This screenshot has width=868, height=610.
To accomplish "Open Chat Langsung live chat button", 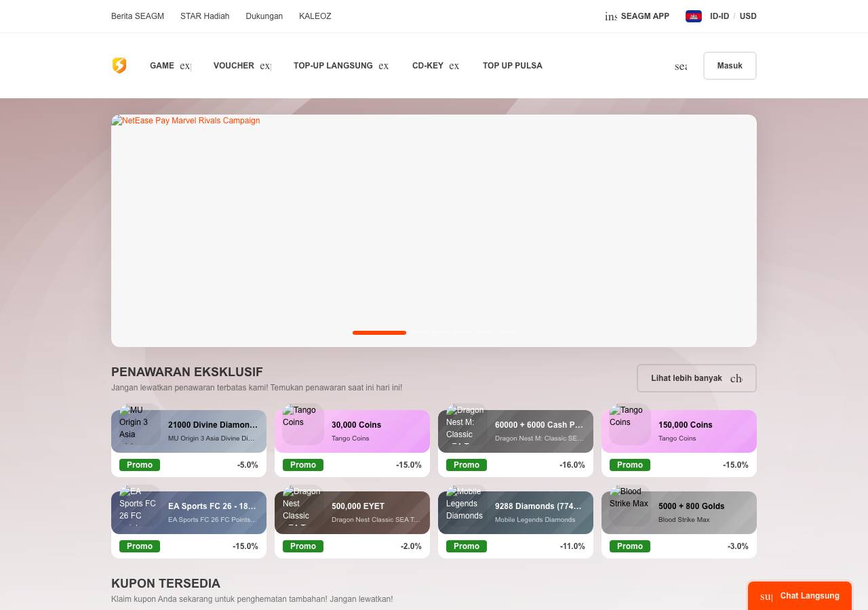I will coord(800,596).
